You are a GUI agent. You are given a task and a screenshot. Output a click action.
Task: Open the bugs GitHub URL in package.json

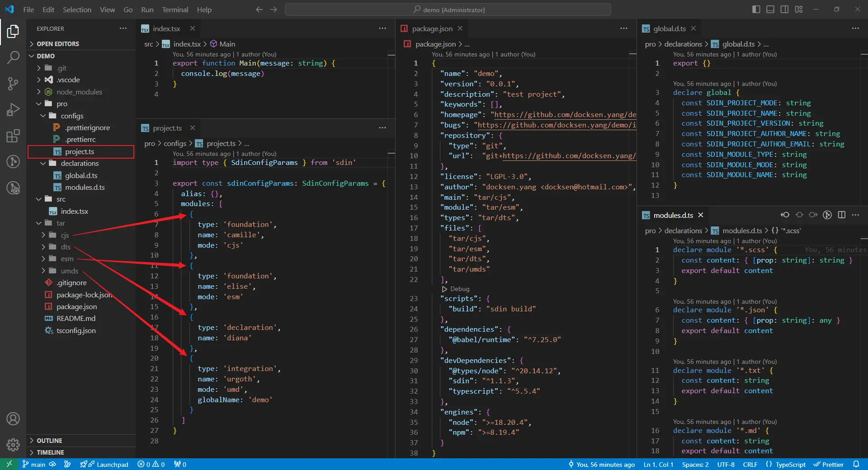point(557,125)
